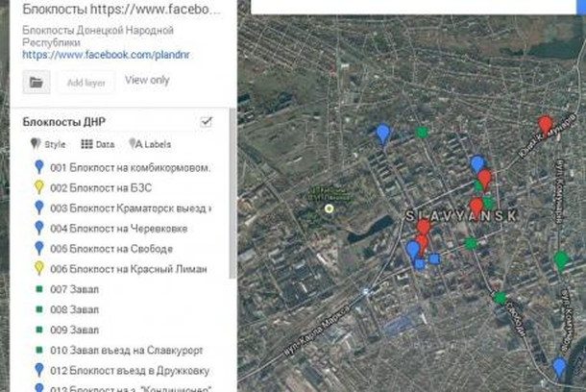Open the folder icon button
Viewport: 586px width, 392px height.
pos(37,82)
